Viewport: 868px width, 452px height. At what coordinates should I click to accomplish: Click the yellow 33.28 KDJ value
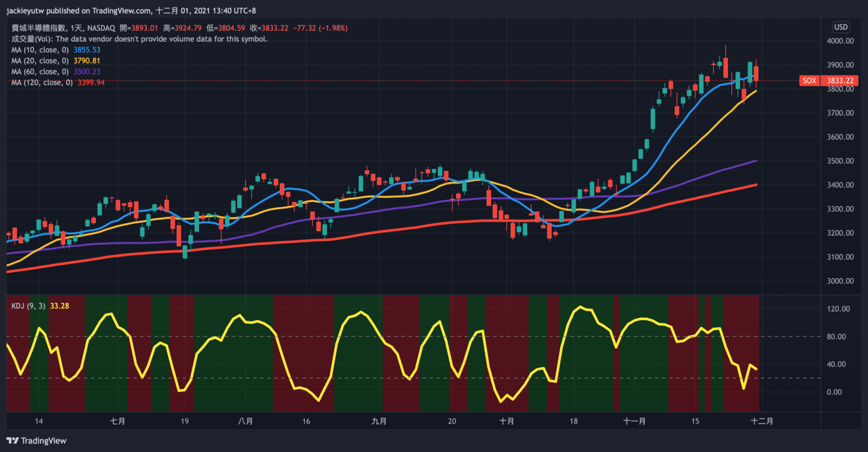(x=60, y=306)
